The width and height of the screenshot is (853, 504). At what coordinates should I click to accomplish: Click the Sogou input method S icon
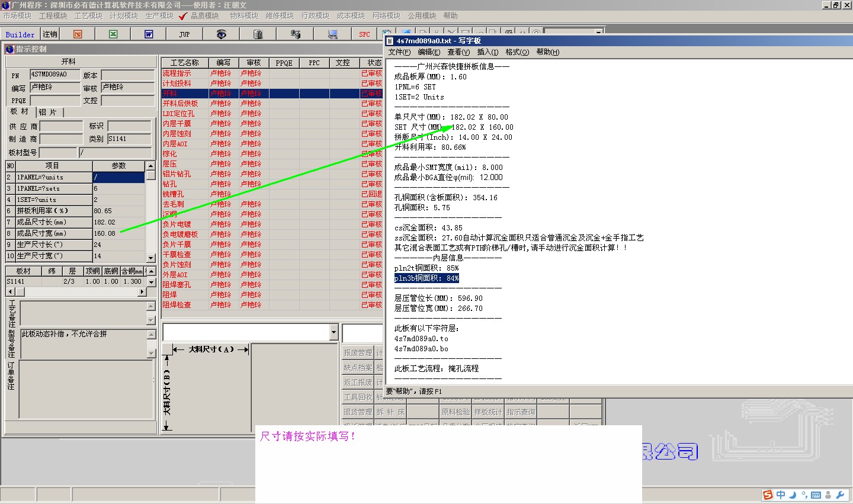coord(768,495)
